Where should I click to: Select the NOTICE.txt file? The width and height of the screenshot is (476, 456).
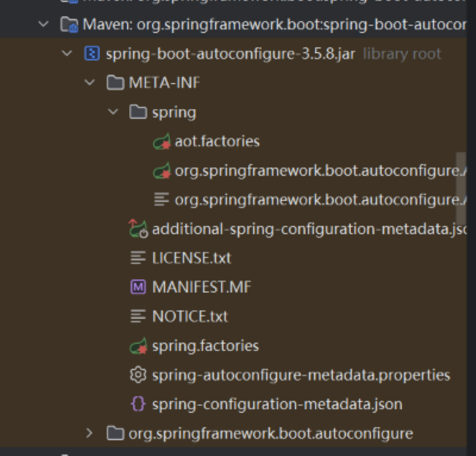tap(190, 316)
